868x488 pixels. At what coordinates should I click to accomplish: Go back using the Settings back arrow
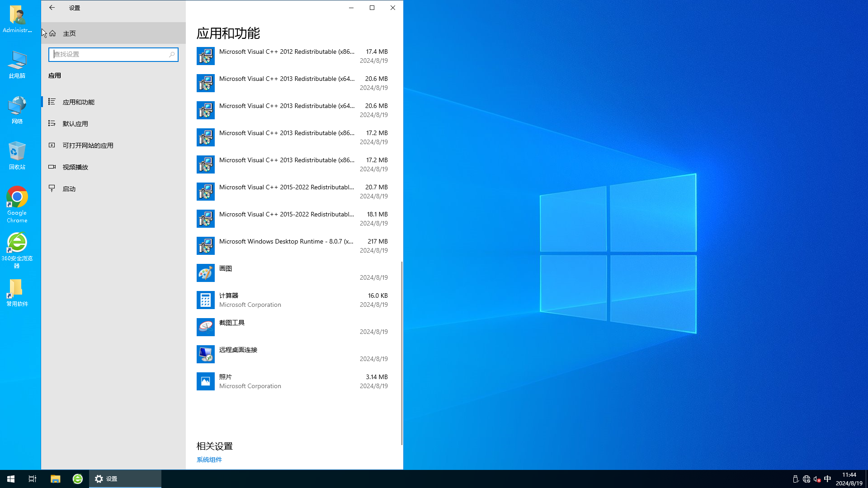pos(52,8)
